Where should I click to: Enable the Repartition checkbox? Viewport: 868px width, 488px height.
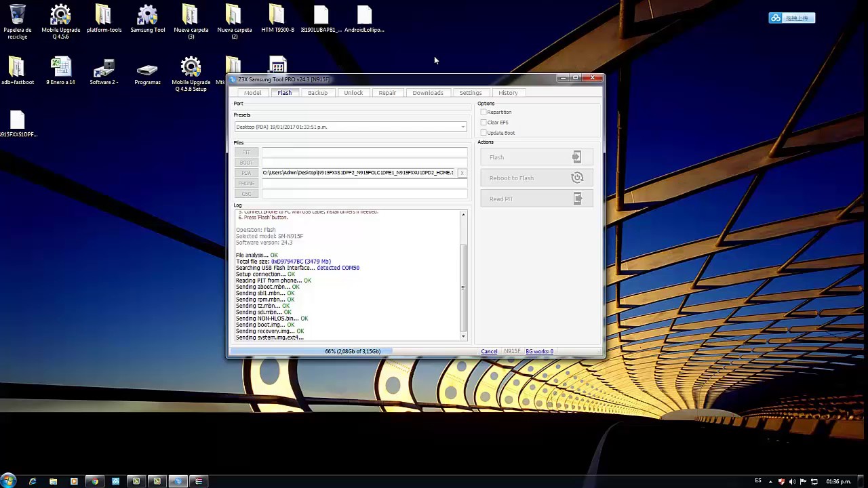pos(484,112)
